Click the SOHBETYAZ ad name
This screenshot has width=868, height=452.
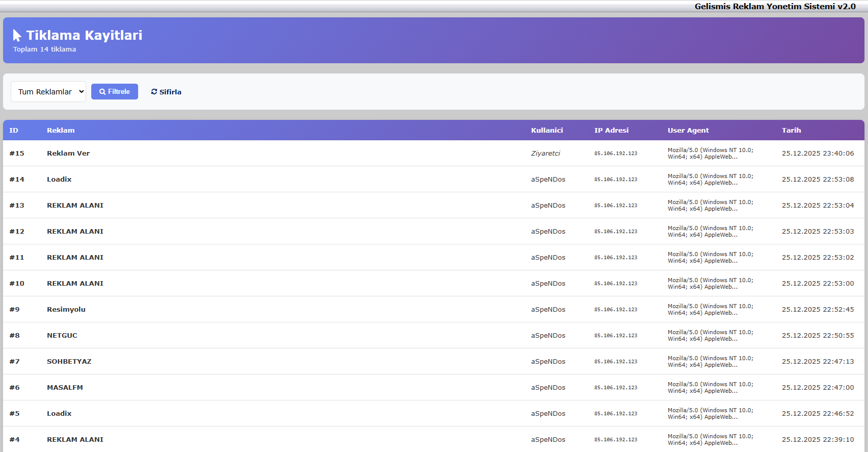coord(69,362)
